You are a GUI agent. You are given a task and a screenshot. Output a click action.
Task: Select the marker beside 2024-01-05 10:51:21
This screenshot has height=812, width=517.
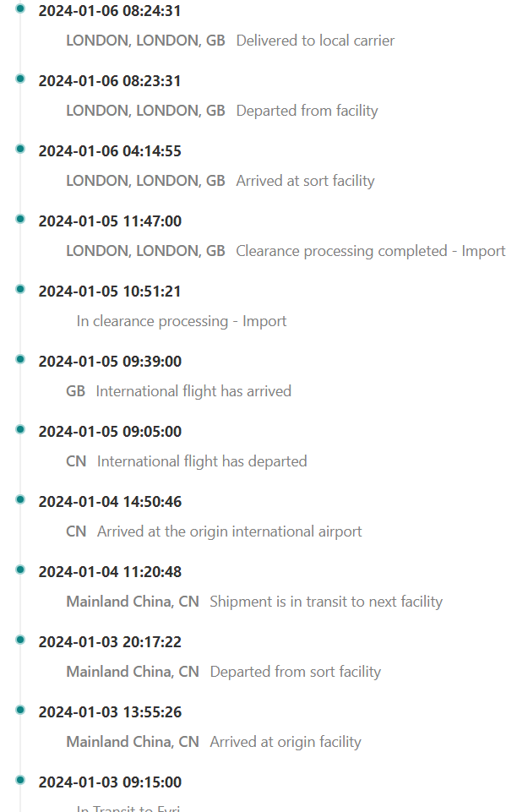coord(20,289)
